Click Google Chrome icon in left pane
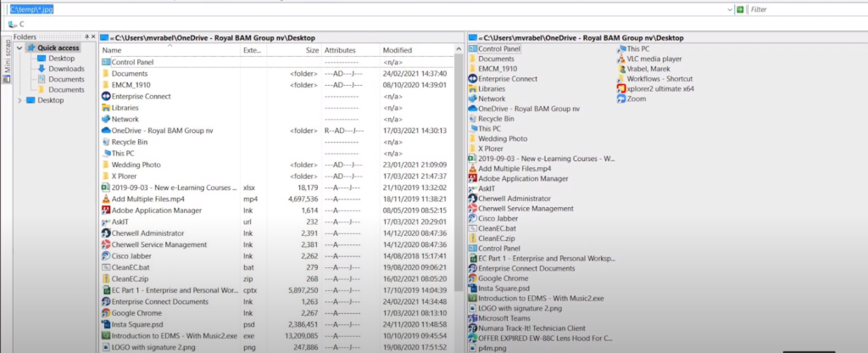 point(106,313)
